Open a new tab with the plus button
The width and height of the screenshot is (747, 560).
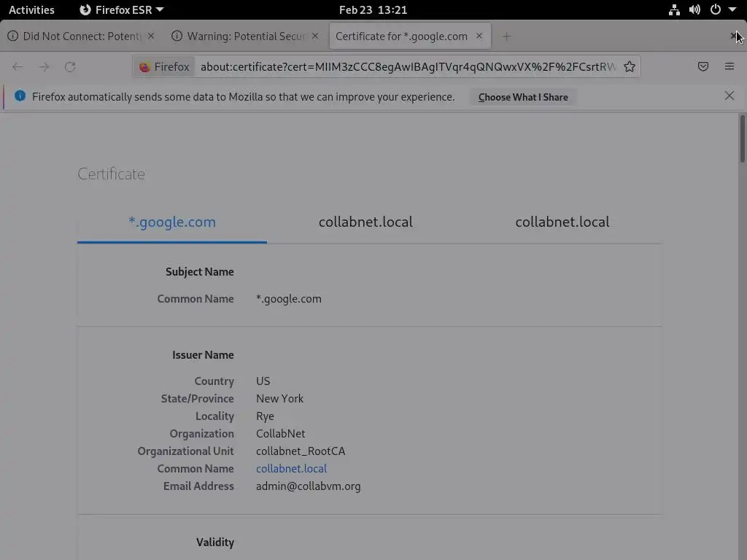coord(506,36)
